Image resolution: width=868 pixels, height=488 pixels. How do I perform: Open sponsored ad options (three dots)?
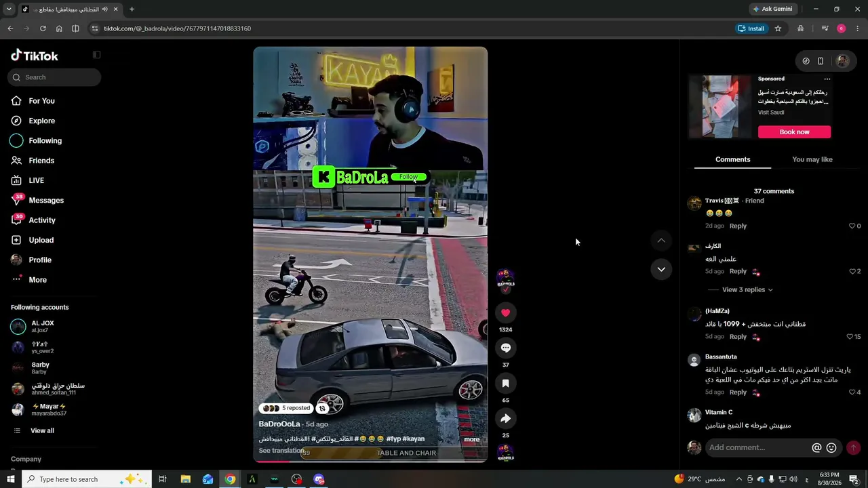click(827, 79)
